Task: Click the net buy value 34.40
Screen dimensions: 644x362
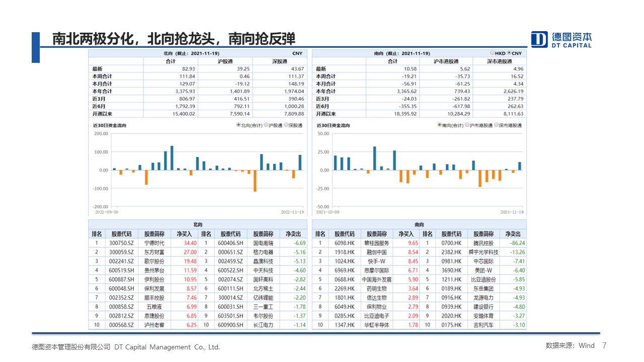Action: pos(190,243)
